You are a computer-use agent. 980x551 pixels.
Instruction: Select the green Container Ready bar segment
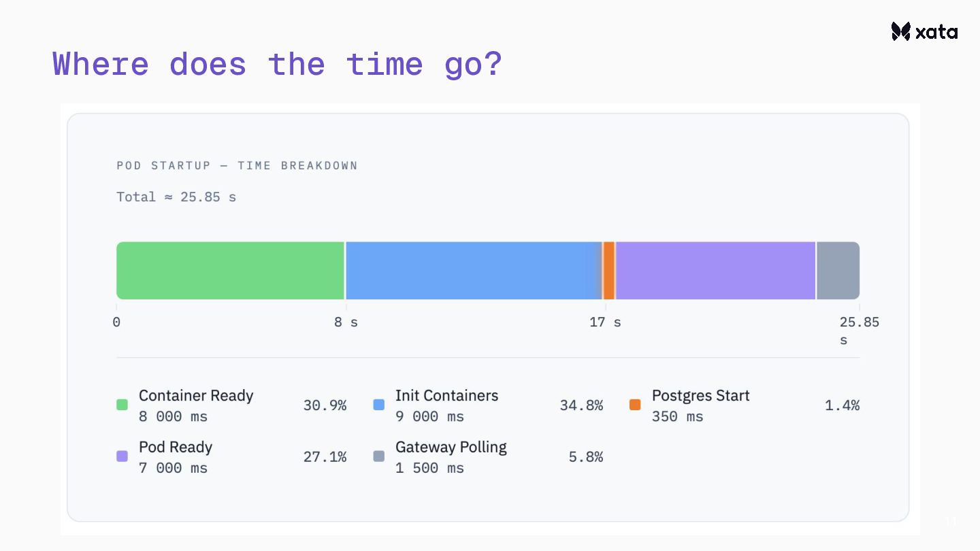point(230,270)
